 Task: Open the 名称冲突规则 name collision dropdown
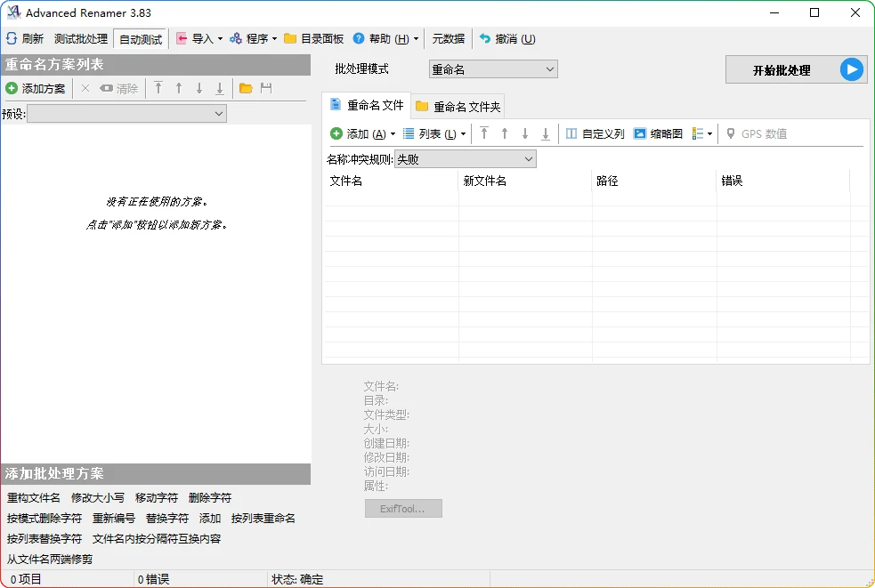coord(466,158)
